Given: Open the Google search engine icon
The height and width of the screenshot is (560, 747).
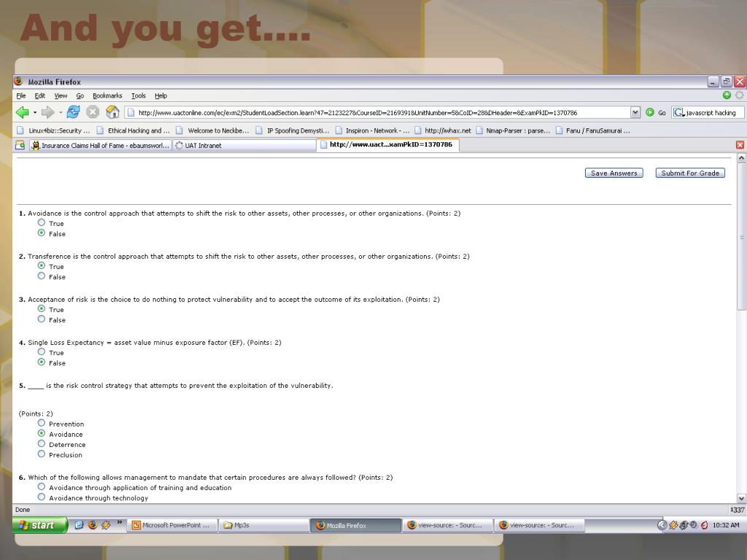Looking at the screenshot, I should (678, 113).
